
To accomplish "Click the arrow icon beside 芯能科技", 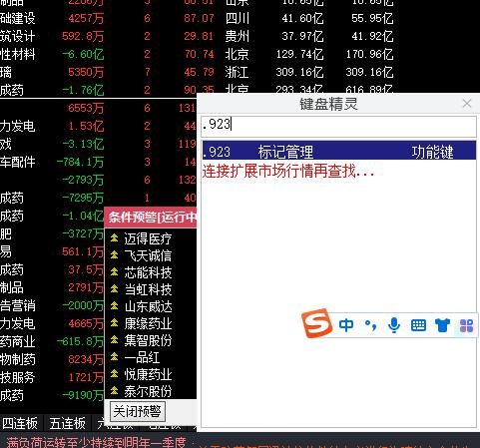I will pos(114,271).
